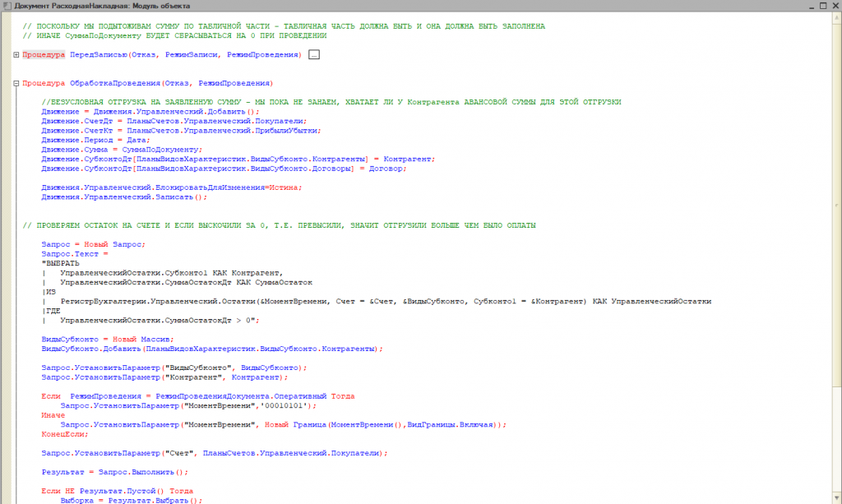This screenshot has width=842, height=504.
Task: Click comment line starting '// ПОСКОЛЬКУ МЫ'
Action: 284,26
